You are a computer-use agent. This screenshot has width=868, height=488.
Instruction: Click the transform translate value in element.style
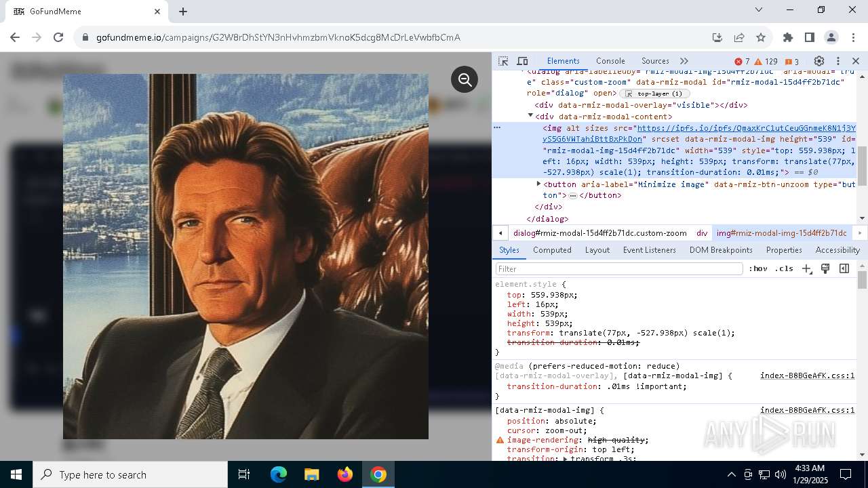coord(647,333)
